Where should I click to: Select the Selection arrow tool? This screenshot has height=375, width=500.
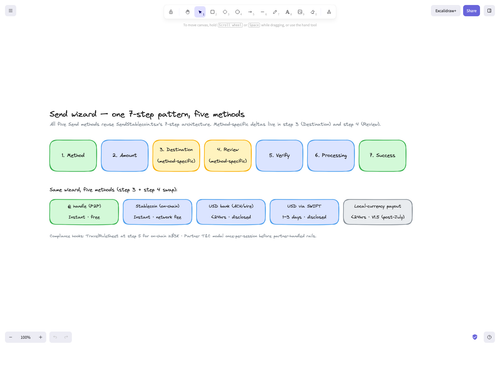200,12
